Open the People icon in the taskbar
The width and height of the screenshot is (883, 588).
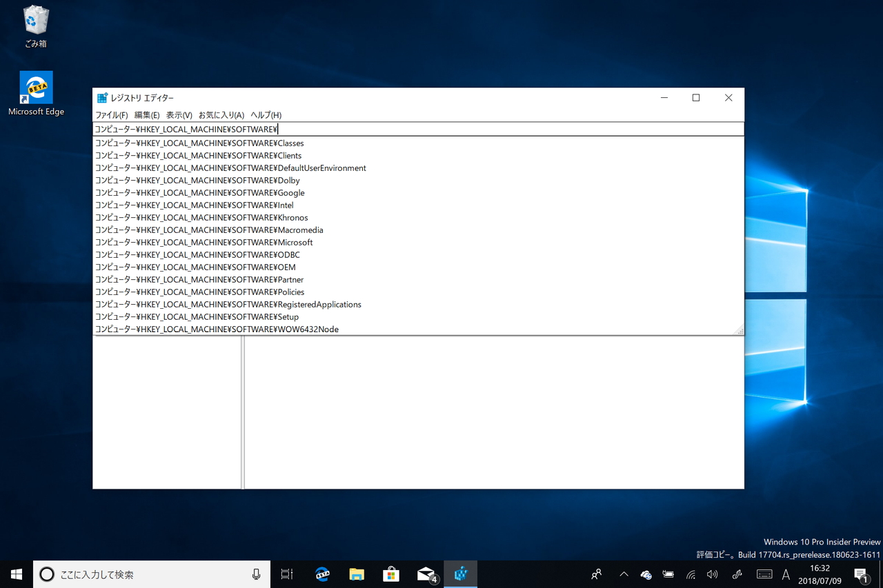point(597,574)
